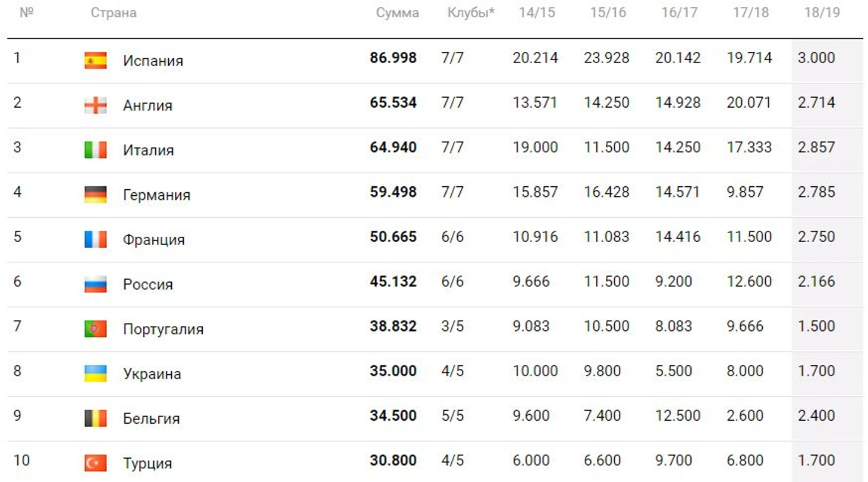Click the France flag icon
This screenshot has height=482, width=868.
pos(96,239)
